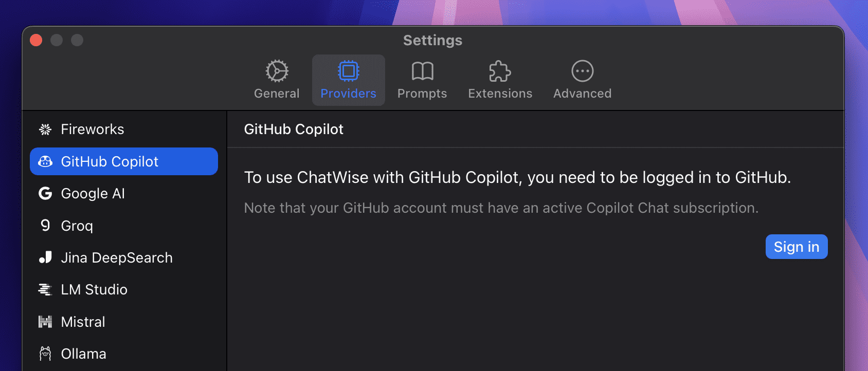The height and width of the screenshot is (371, 868).
Task: Switch to the Prompts tab
Action: [422, 81]
